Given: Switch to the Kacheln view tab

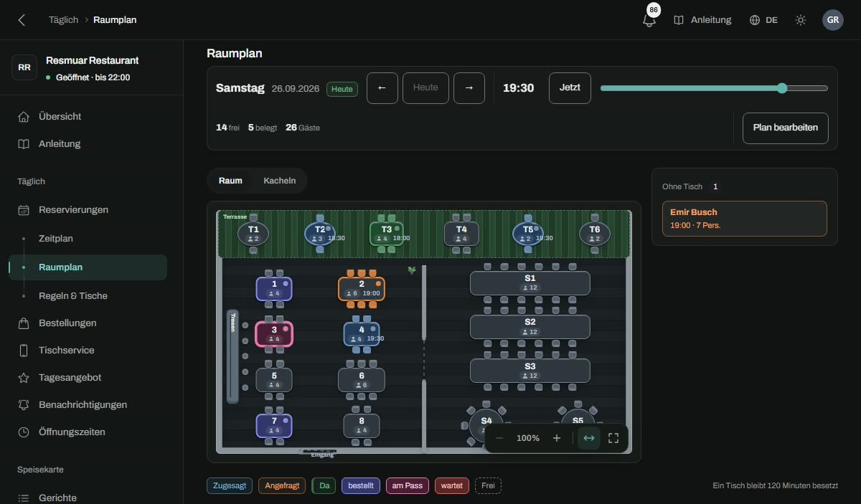Looking at the screenshot, I should (x=280, y=181).
